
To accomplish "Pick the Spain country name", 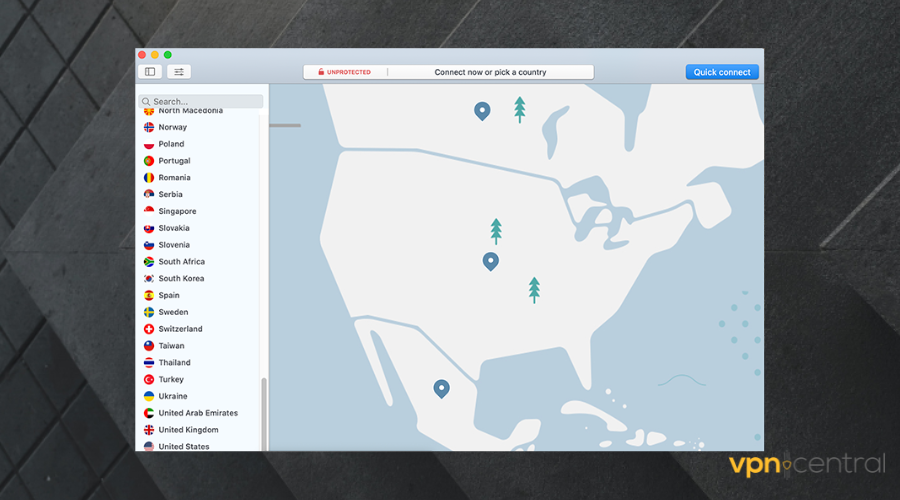I will [x=169, y=295].
